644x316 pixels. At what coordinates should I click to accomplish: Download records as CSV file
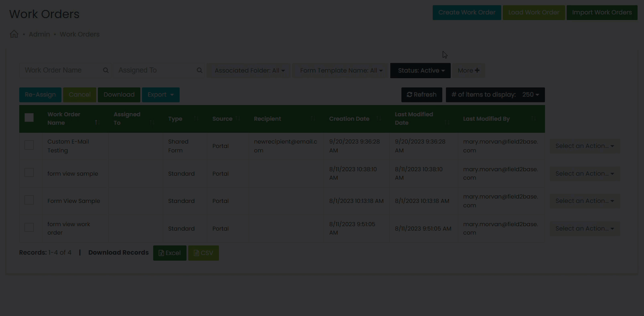tap(203, 253)
